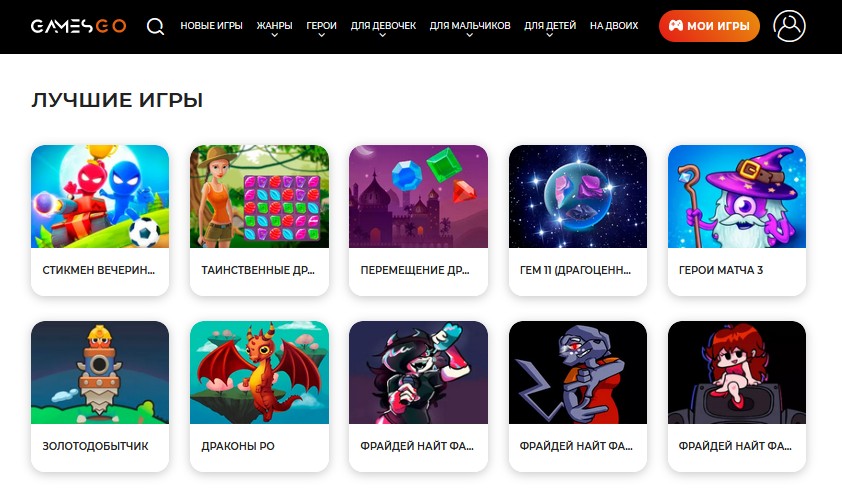Click the ЗОЛОТОДОБЫТЧИК title link

click(95, 446)
